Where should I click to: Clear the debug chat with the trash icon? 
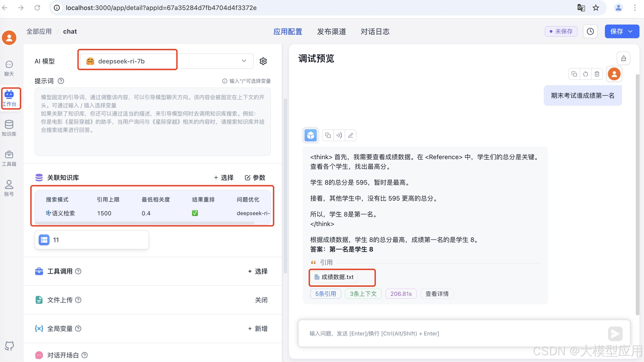point(597,74)
